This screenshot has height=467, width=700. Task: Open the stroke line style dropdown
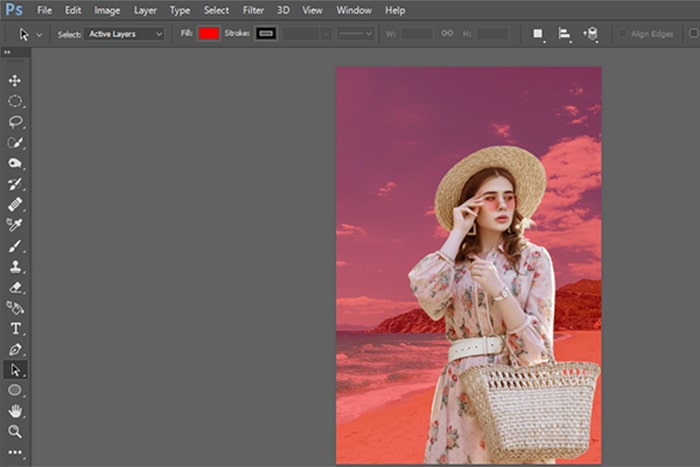(354, 33)
